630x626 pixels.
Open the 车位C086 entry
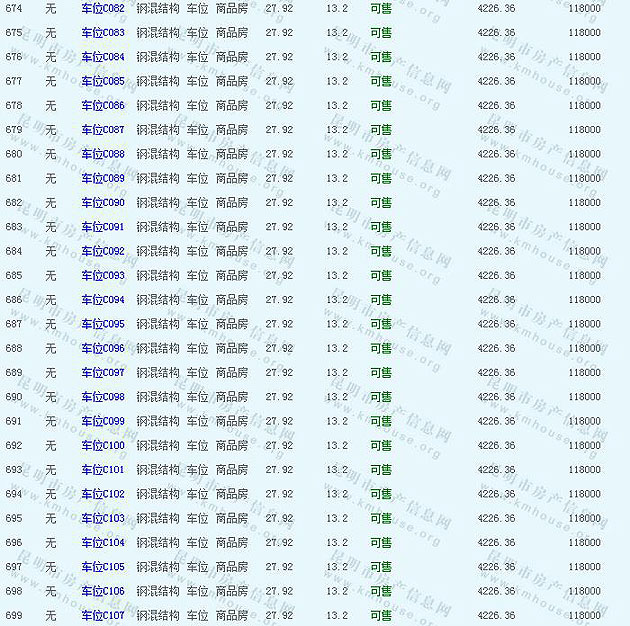coord(103,105)
